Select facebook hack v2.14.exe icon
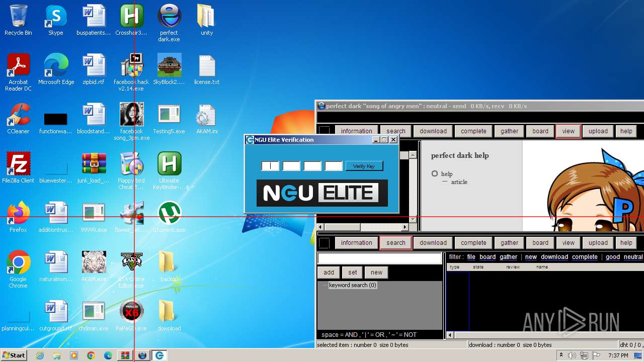644x362 pixels. click(x=131, y=73)
